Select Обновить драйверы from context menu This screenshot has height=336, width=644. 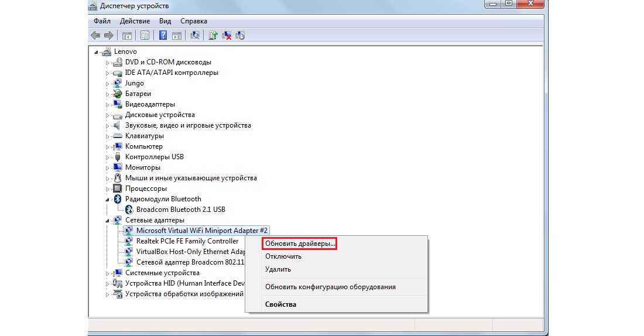click(x=300, y=244)
